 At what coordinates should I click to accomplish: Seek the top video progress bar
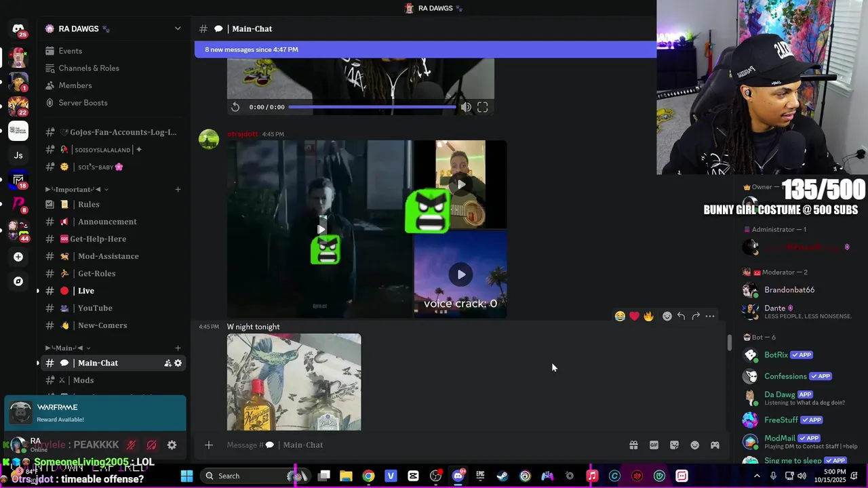pos(372,107)
